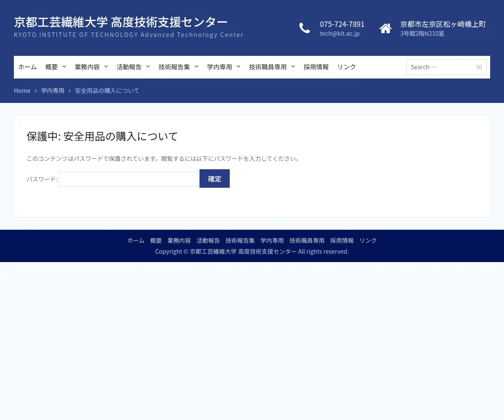Expand the 概要 submenu chevron

tap(64, 66)
